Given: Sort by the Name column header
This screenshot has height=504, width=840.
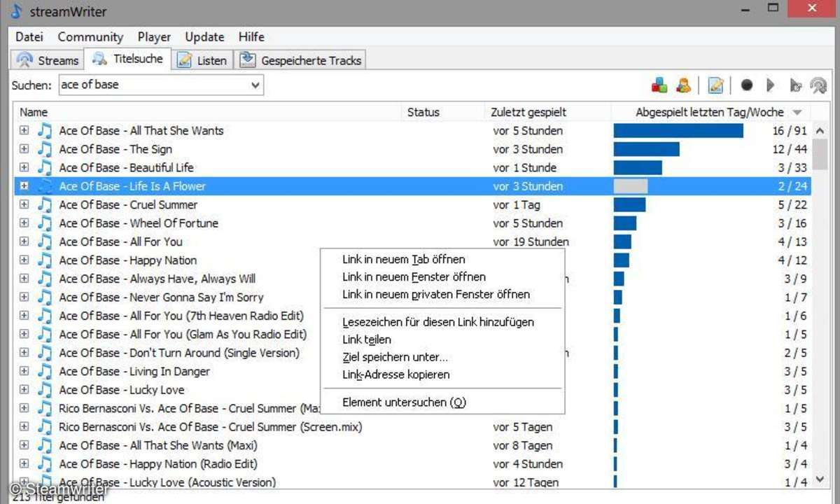Looking at the screenshot, I should click(207, 112).
